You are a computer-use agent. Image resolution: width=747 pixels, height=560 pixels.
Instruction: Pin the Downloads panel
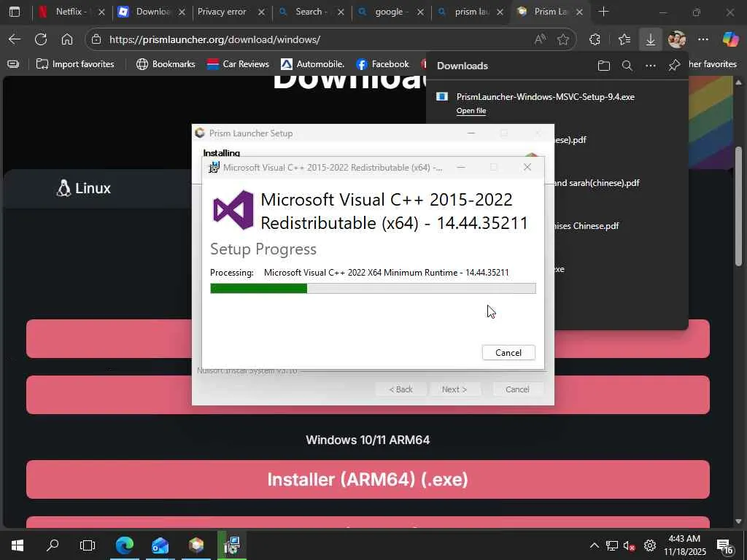point(673,66)
